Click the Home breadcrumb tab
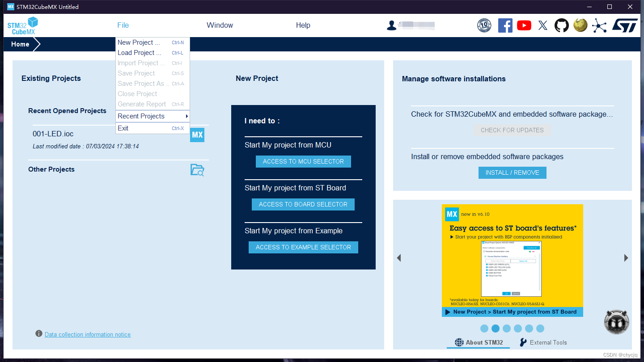The height and width of the screenshot is (362, 644). point(21,44)
